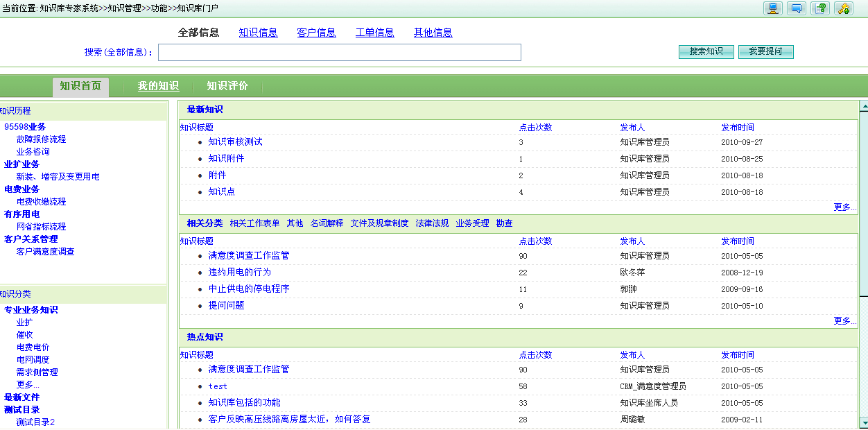868x430 pixels.
Task: Open the 知识评价 tab
Action: pos(227,86)
